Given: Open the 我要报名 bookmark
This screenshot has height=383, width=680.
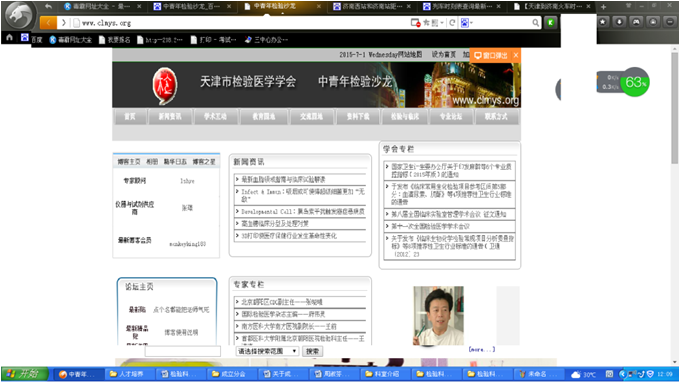Looking at the screenshot, I should coord(115,40).
